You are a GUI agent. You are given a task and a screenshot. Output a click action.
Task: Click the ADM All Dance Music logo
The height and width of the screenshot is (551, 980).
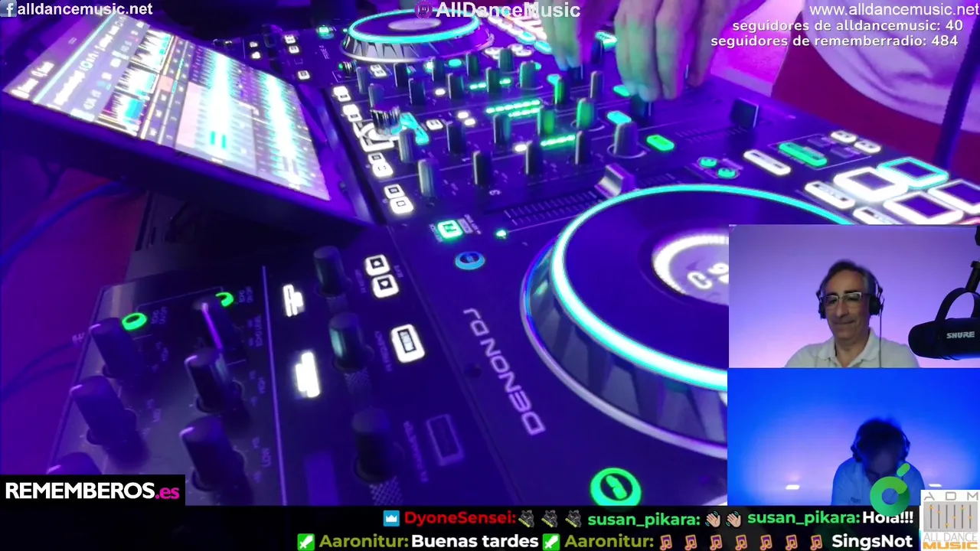(950, 520)
